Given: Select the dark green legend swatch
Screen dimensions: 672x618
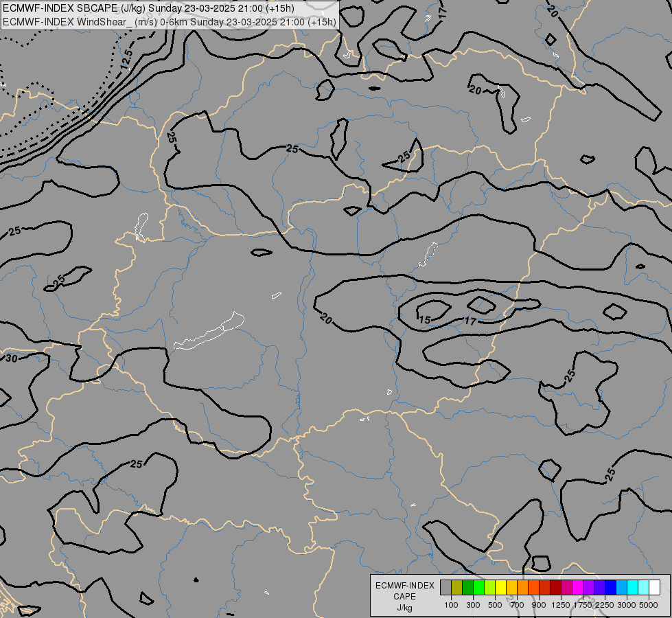Looking at the screenshot, I should click(467, 588).
